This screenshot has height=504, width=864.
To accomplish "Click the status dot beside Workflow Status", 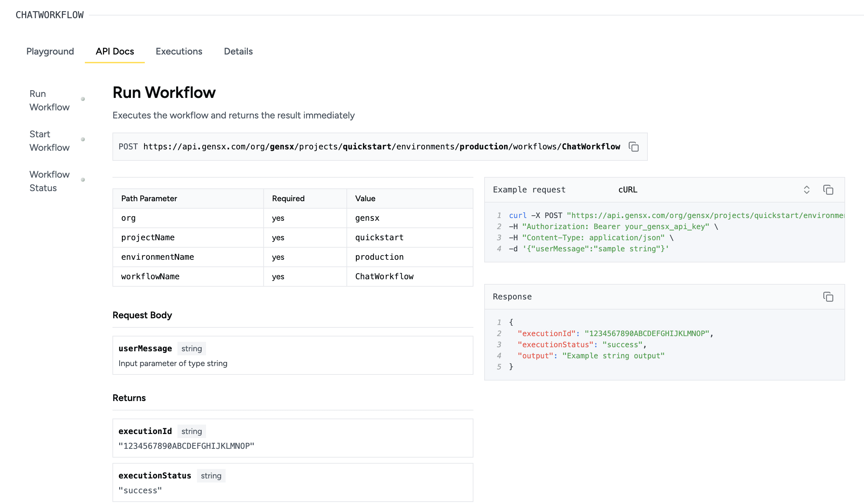I will pos(83,180).
